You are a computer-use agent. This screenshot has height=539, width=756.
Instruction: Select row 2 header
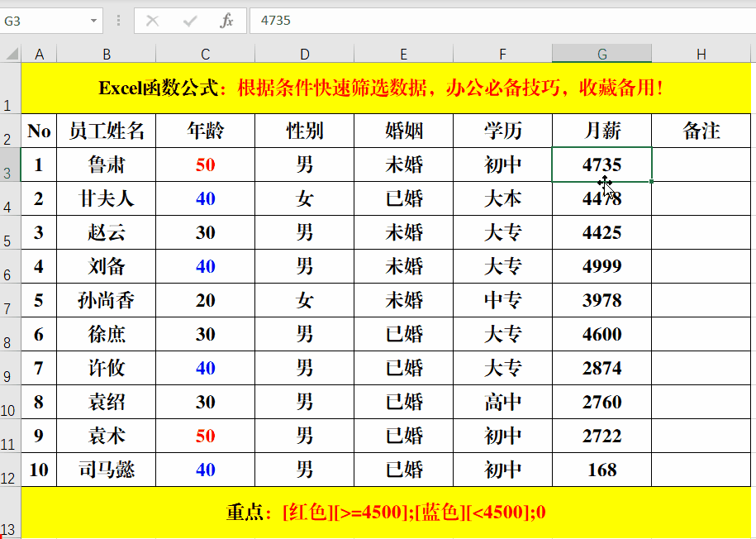tap(10, 131)
